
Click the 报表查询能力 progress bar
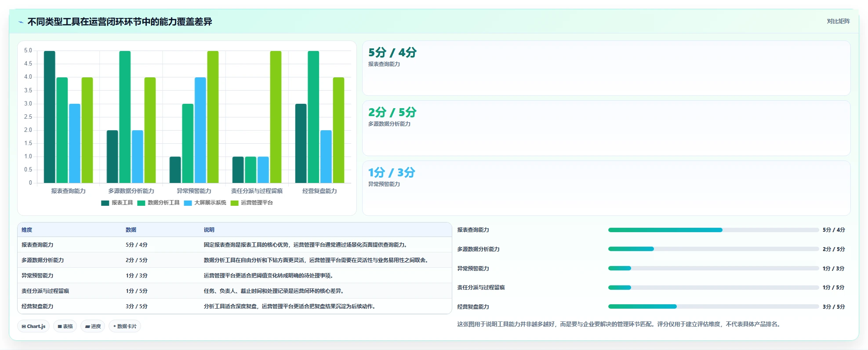[713, 230]
